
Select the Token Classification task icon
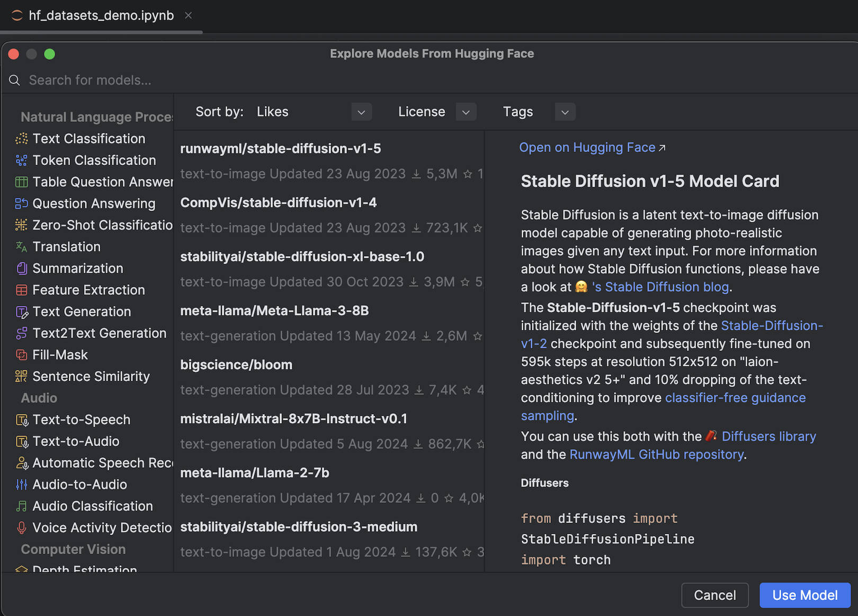point(21,160)
